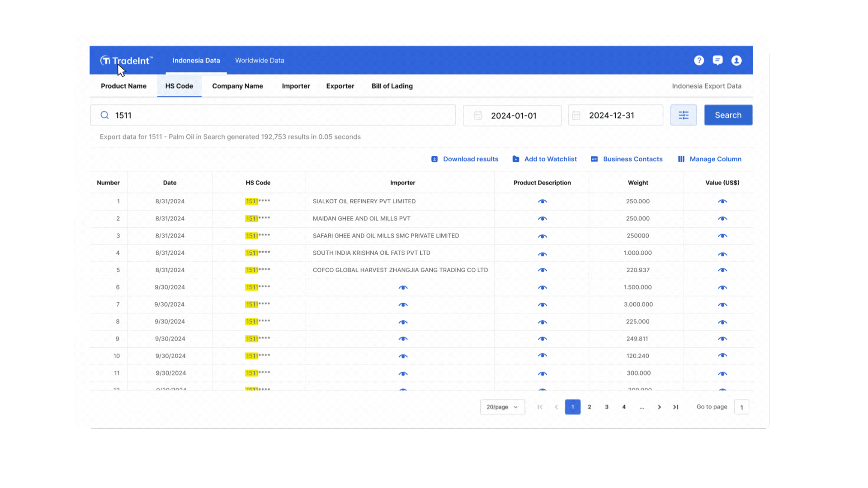Switch to Indonesia Data tab
The height and width of the screenshot is (488, 868).
click(x=196, y=61)
